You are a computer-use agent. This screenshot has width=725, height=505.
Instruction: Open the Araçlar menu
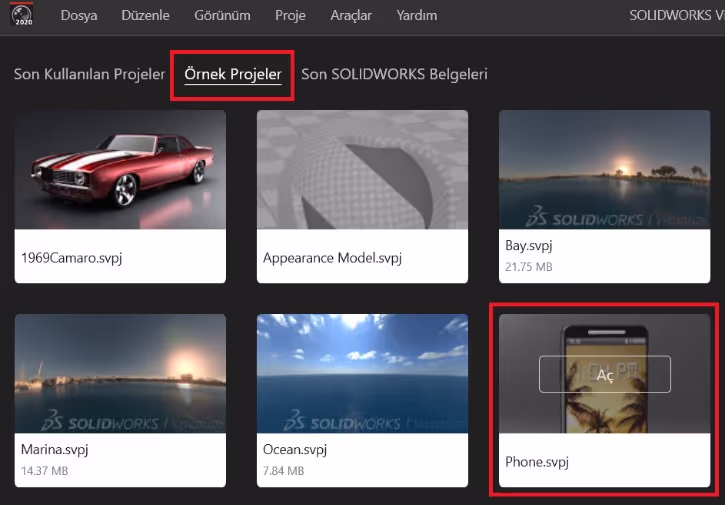351,15
